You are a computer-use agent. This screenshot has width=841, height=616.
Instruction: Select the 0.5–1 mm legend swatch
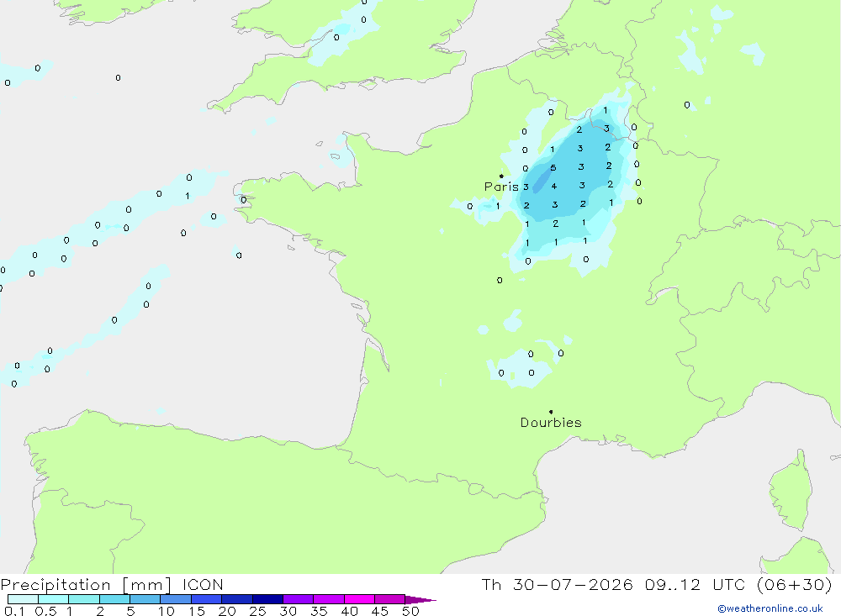(x=54, y=599)
